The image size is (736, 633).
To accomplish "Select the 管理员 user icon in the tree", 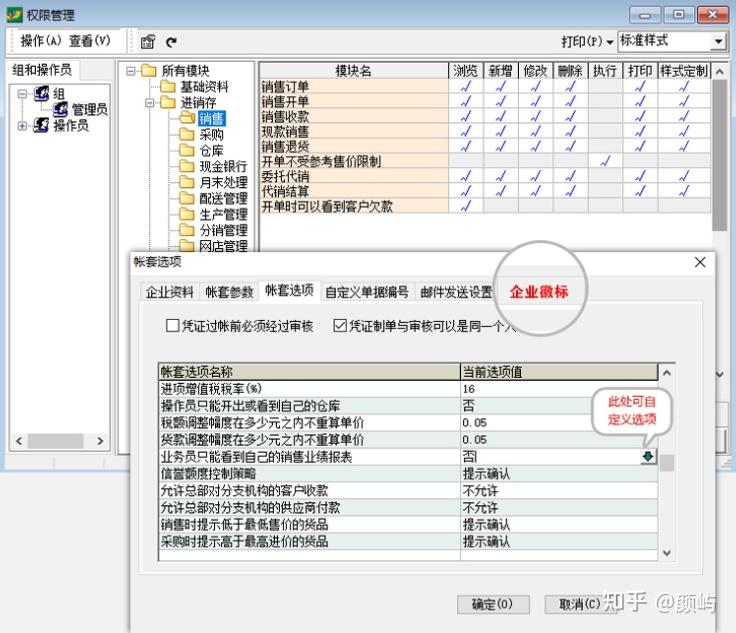I will (x=60, y=109).
